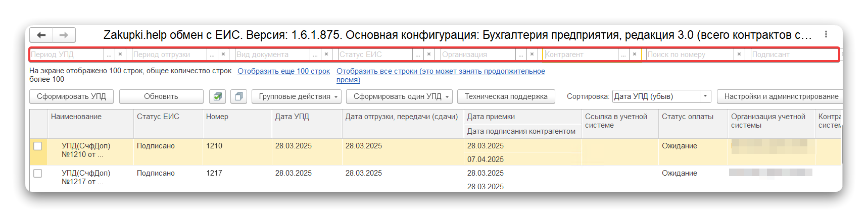The height and width of the screenshot is (217, 868).
Task: Click the Наименование column header
Action: coord(90,124)
